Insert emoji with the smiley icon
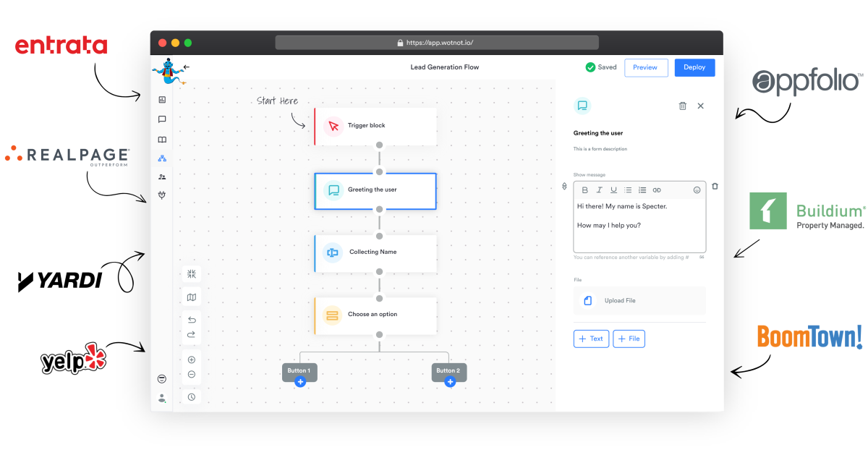 pyautogui.click(x=697, y=190)
